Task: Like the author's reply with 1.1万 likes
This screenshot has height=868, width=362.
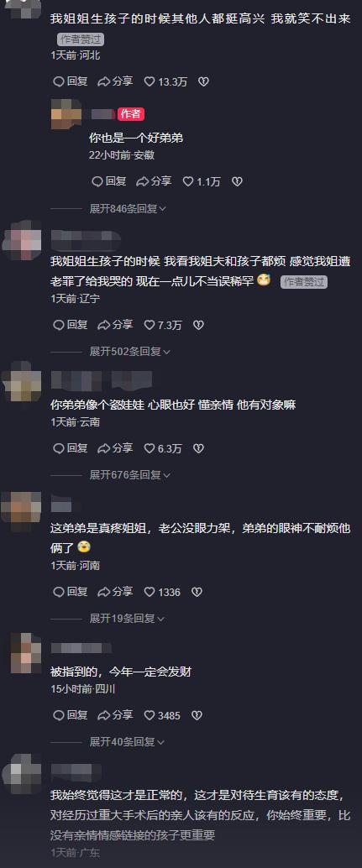Action: click(202, 181)
